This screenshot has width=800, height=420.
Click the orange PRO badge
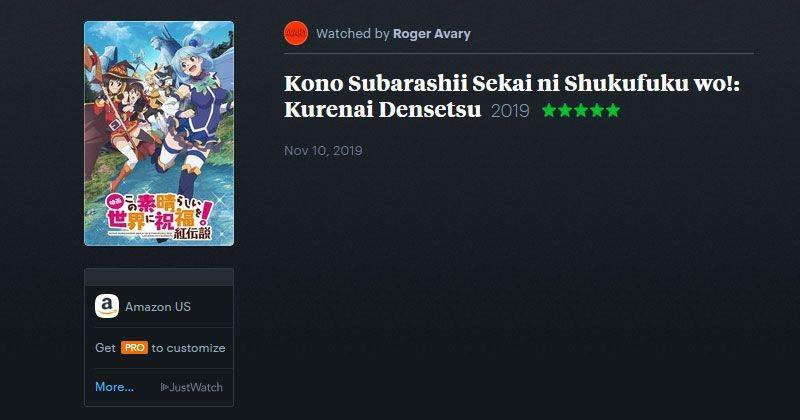[134, 348]
